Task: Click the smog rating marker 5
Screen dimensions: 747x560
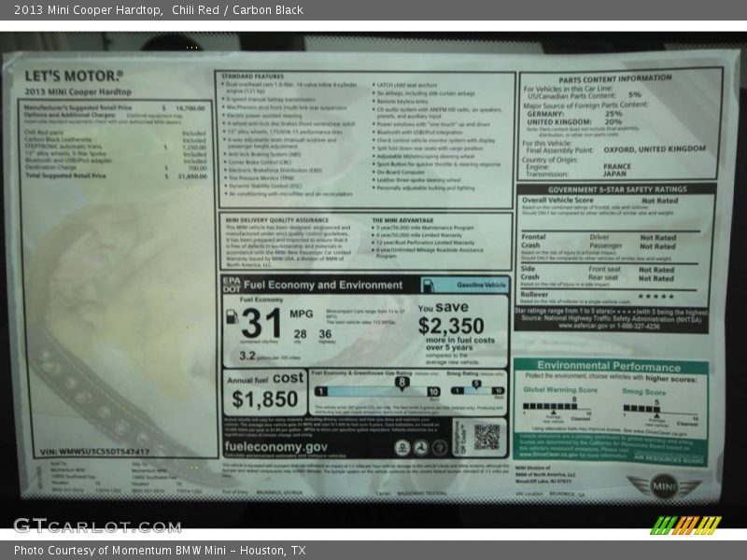Action: 476,385
